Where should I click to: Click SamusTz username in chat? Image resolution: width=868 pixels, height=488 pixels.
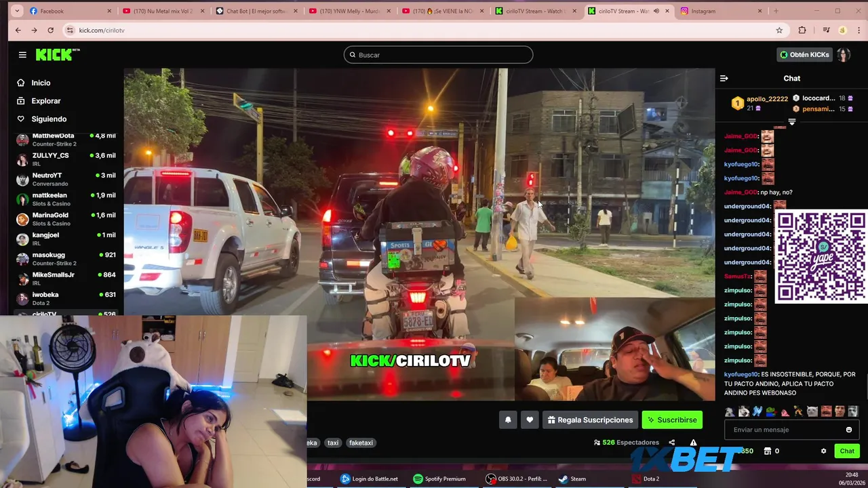click(x=737, y=277)
